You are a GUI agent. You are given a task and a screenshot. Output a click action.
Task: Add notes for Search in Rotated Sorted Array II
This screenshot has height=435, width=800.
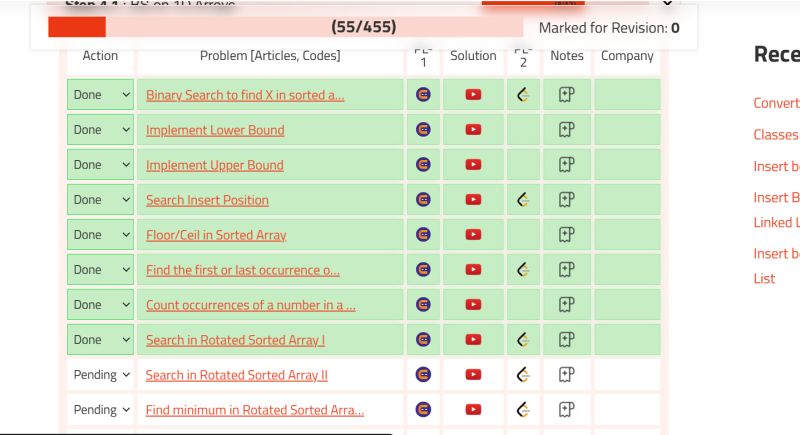tap(566, 374)
